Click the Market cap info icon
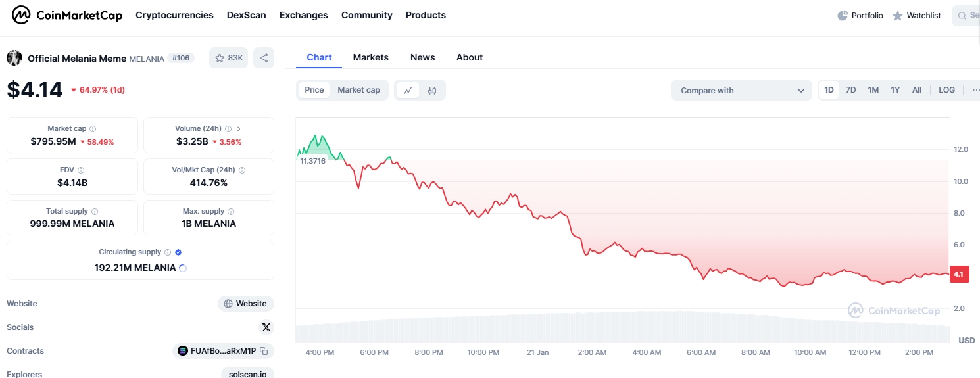 [x=93, y=129]
